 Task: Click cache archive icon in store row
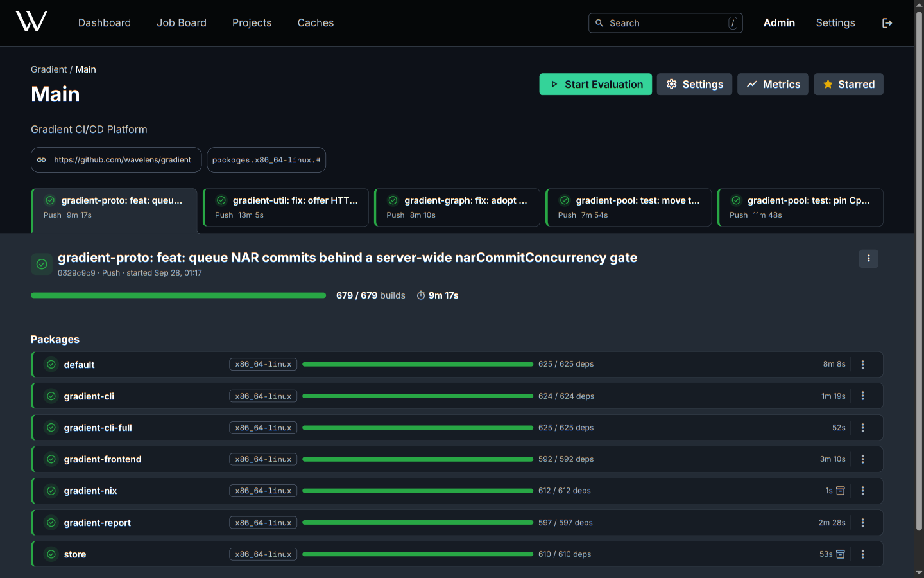[841, 554]
